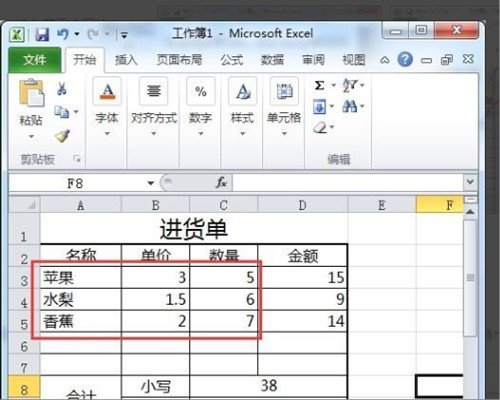This screenshot has width=500, height=400.
Task: Click the Copy icon
Action: (x=62, y=112)
